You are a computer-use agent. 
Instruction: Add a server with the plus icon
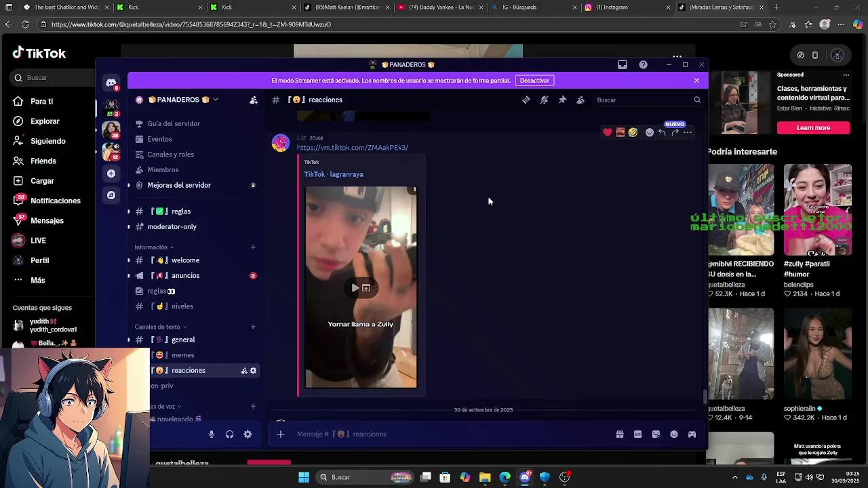coord(111,174)
